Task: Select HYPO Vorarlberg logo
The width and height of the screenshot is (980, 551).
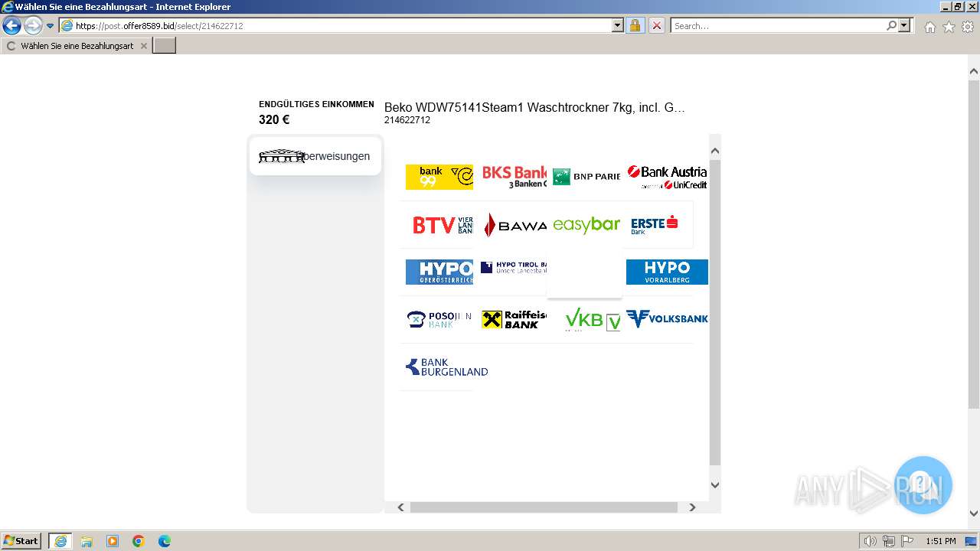Action: pos(667,272)
